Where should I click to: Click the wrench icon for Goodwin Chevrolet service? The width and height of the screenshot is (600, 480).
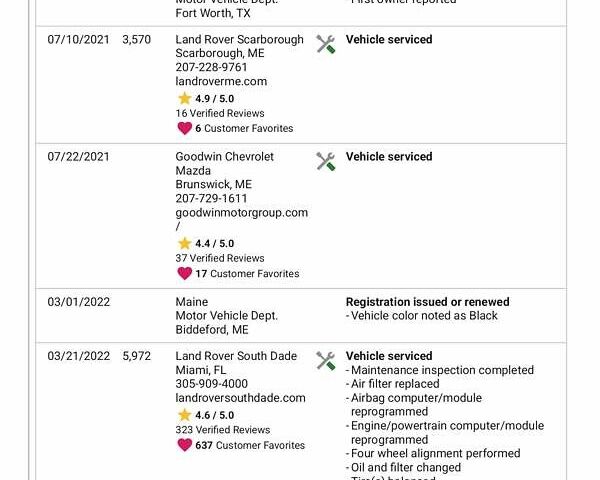coord(325,161)
